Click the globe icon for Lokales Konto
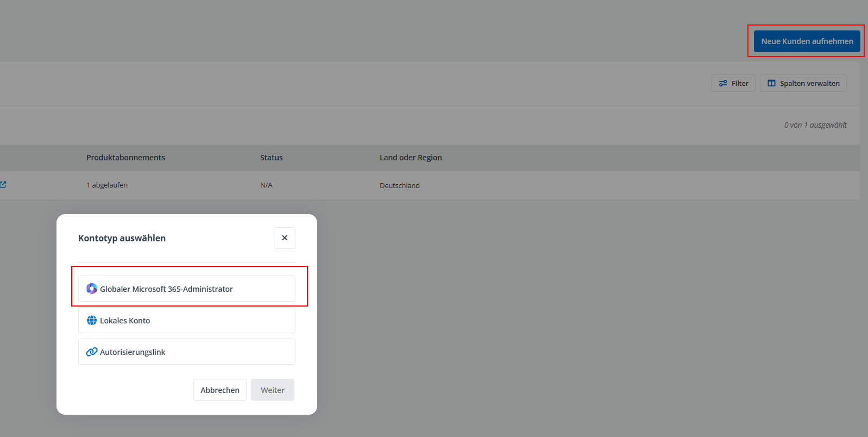The width and height of the screenshot is (868, 437). 92,321
